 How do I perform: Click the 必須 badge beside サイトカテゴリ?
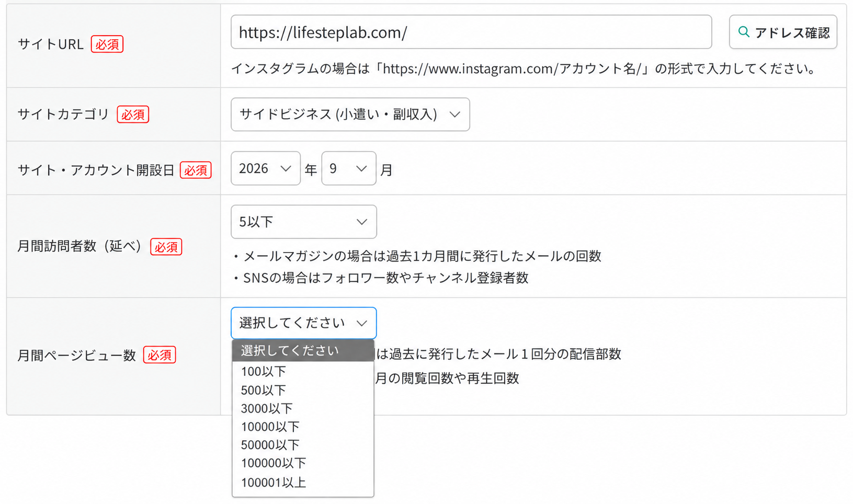click(x=133, y=114)
